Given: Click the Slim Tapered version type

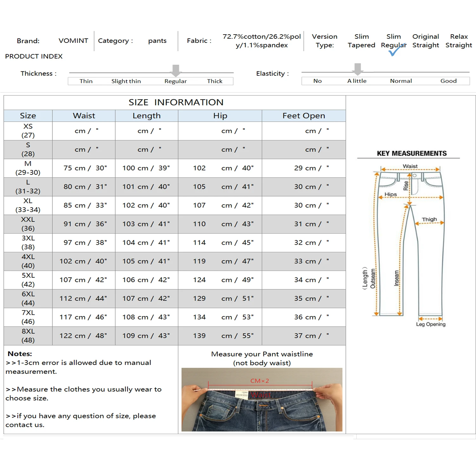Looking at the screenshot, I should [x=361, y=41].
